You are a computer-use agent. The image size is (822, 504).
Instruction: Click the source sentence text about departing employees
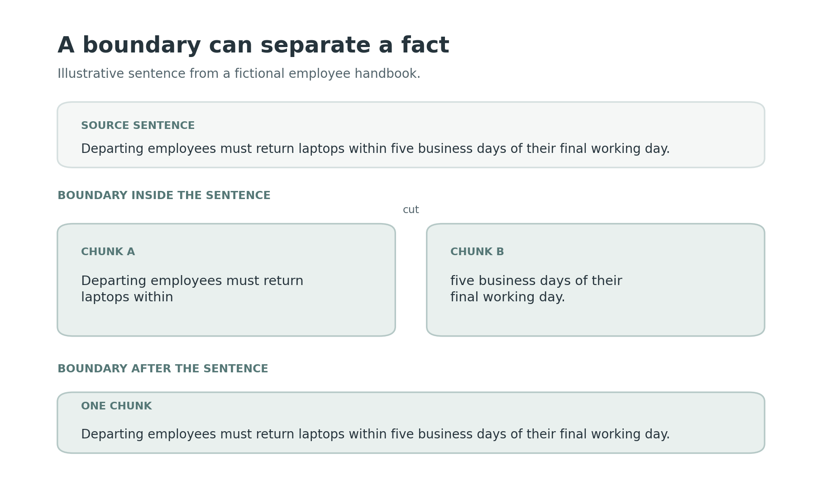point(375,149)
